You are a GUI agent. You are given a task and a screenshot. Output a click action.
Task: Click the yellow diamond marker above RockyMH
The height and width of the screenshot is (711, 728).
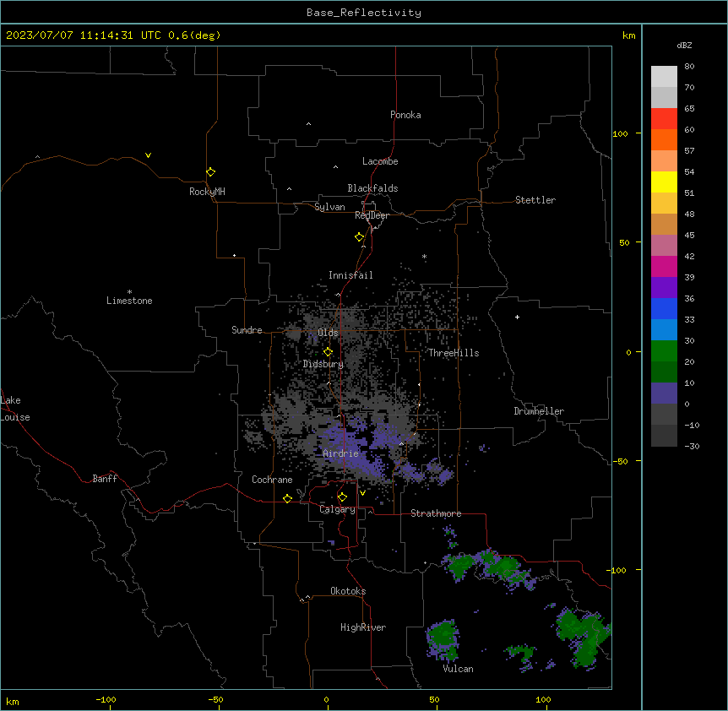(210, 172)
